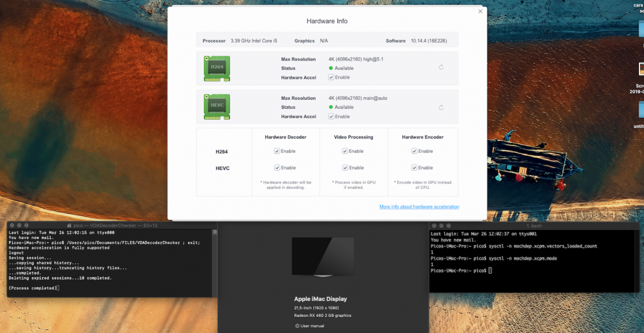Click the HEVC row label in table
Screen dimensions: 644x333
click(222, 168)
